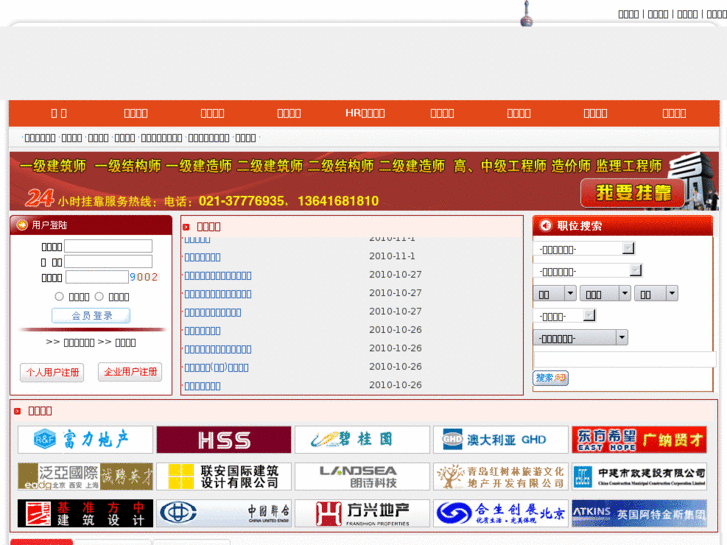Open the parenthesized news link dated 2010-10-26

[217, 368]
